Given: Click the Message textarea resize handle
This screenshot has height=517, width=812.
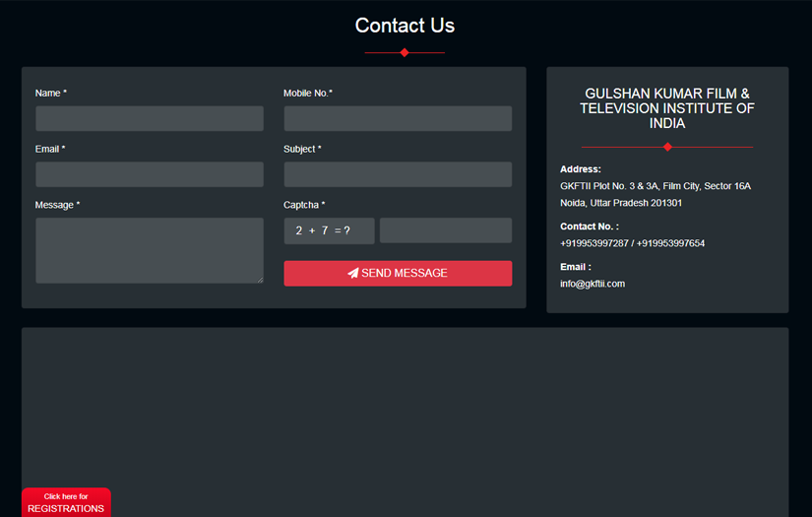Looking at the screenshot, I should pos(260,280).
